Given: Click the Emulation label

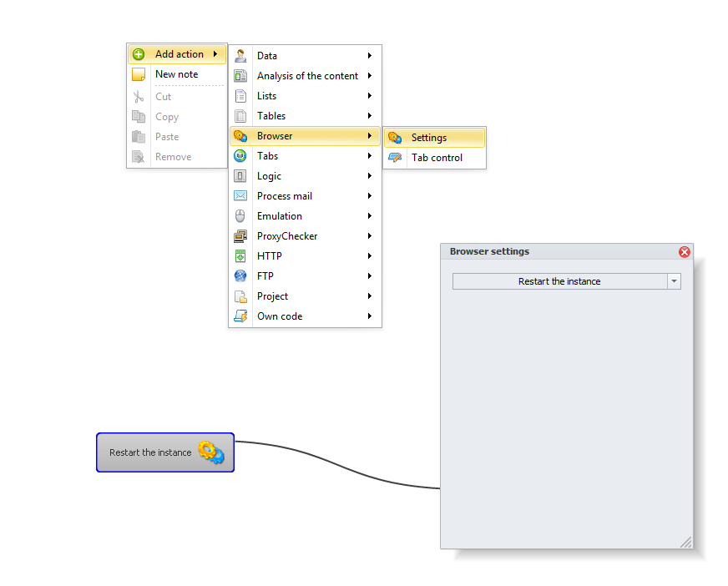Looking at the screenshot, I should (280, 216).
